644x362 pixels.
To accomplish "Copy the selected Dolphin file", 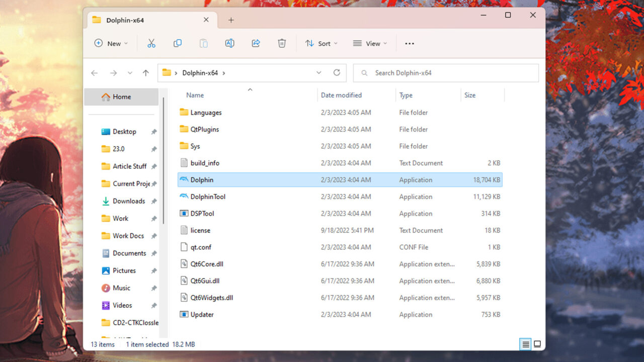I will pyautogui.click(x=178, y=43).
